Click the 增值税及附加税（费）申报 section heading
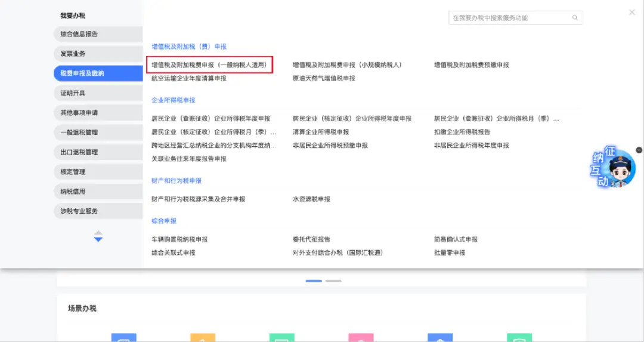The image size is (644, 342). point(189,47)
